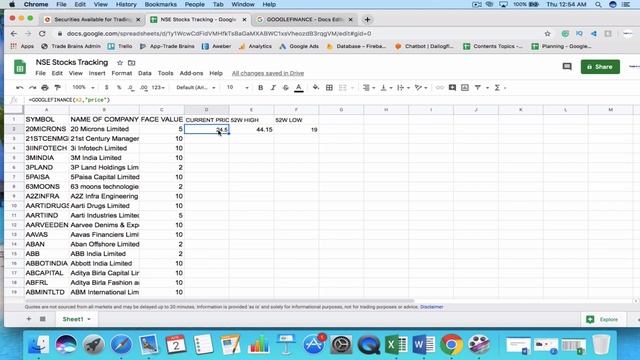Image resolution: width=640 pixels, height=360 pixels.
Task: Open Finder from the Dock
Action: point(38,345)
